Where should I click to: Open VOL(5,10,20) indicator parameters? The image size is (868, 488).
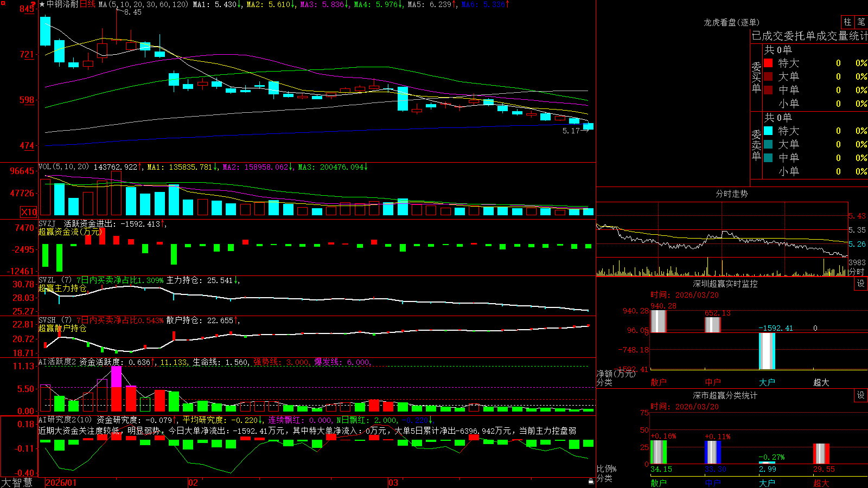tap(63, 167)
